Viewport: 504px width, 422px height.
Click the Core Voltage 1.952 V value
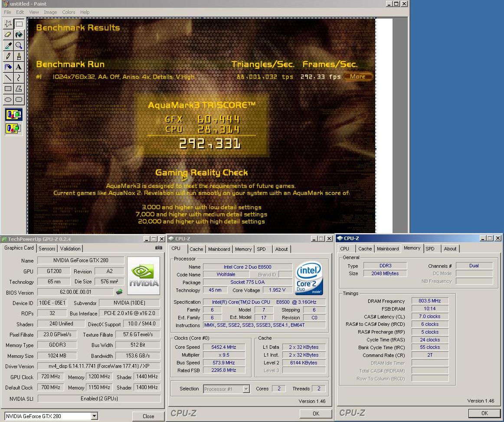[x=277, y=290]
